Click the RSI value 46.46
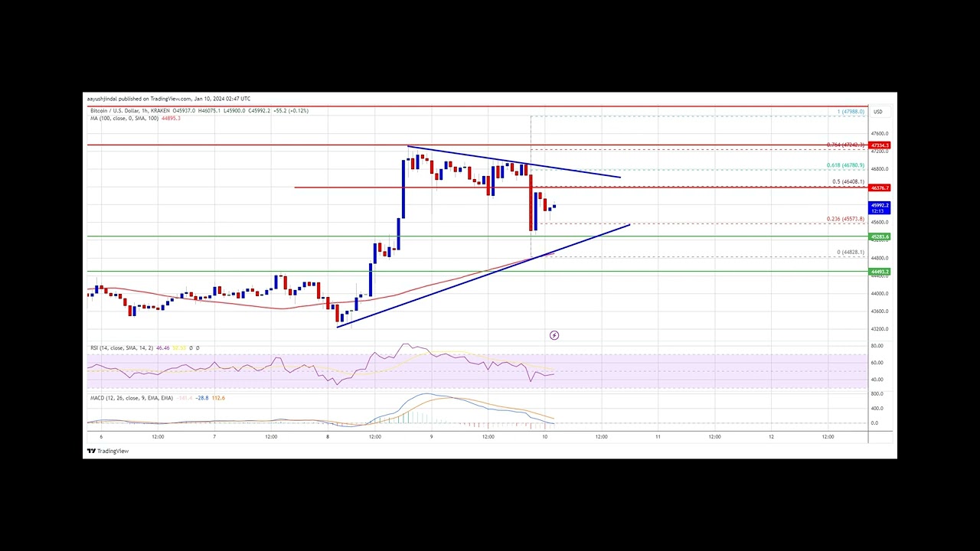This screenshot has height=551, width=980. pos(162,348)
